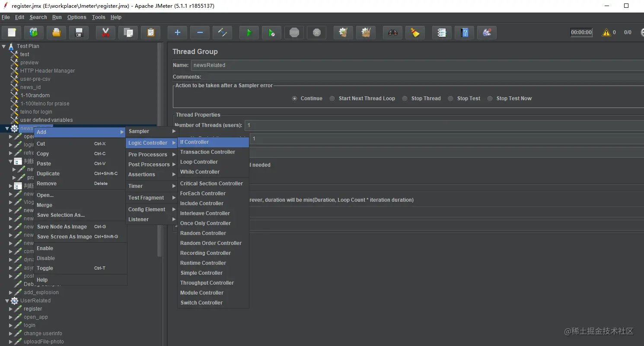Choose Remove from context menu
Viewport: 644px width, 346px height.
point(80,184)
